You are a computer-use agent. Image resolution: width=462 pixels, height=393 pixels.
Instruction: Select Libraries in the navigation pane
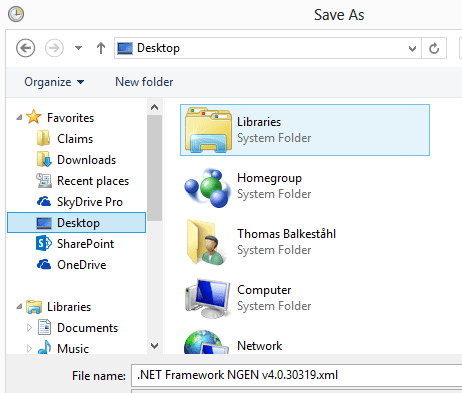coord(69,307)
